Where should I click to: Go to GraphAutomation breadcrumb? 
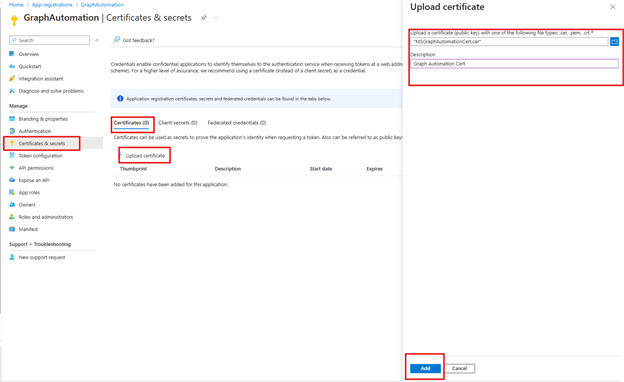tap(102, 5)
